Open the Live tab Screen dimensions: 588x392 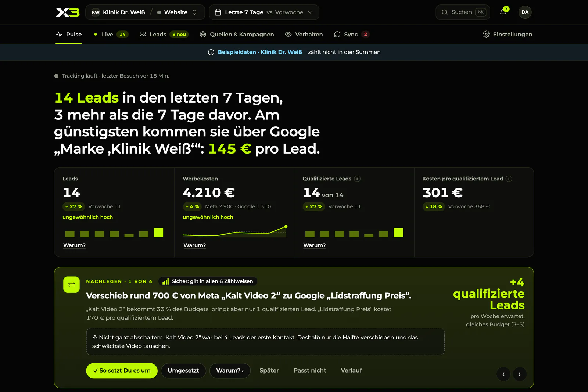coord(111,34)
